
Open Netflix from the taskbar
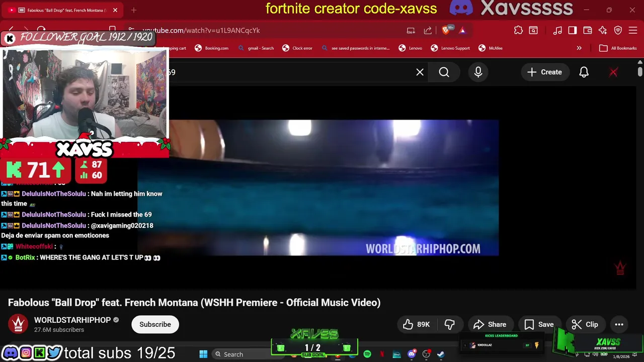[x=382, y=354]
